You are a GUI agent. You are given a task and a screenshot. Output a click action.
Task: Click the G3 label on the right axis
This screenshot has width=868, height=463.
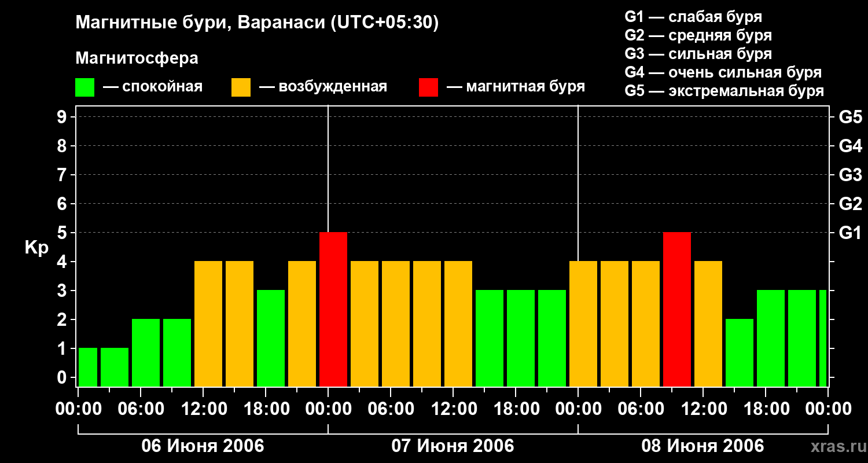850,175
